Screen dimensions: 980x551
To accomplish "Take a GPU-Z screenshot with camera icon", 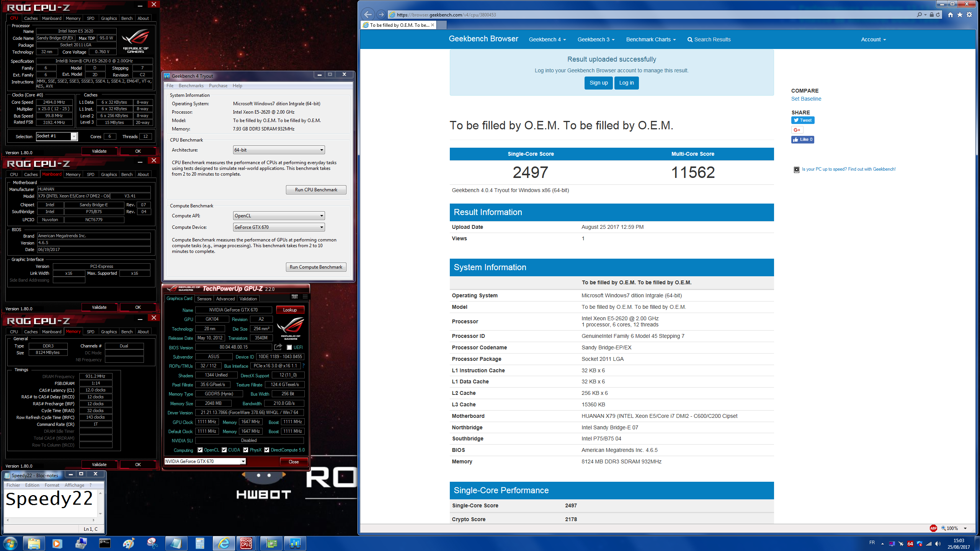I will pos(294,297).
